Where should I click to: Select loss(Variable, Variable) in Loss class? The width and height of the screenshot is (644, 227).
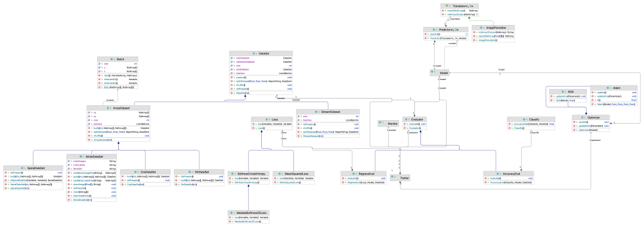coord(272,124)
